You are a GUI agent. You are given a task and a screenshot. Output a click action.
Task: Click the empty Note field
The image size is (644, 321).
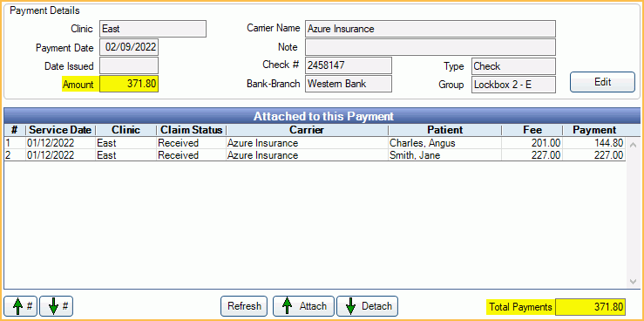pos(430,47)
